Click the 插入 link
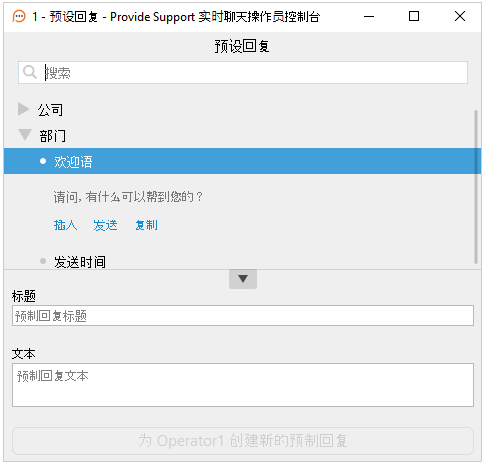 click(x=65, y=225)
